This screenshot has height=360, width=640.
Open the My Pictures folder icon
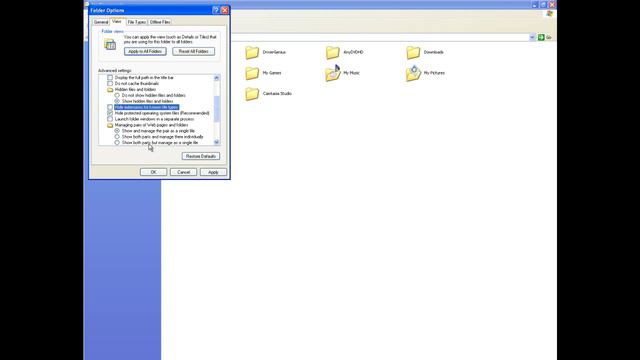[413, 73]
